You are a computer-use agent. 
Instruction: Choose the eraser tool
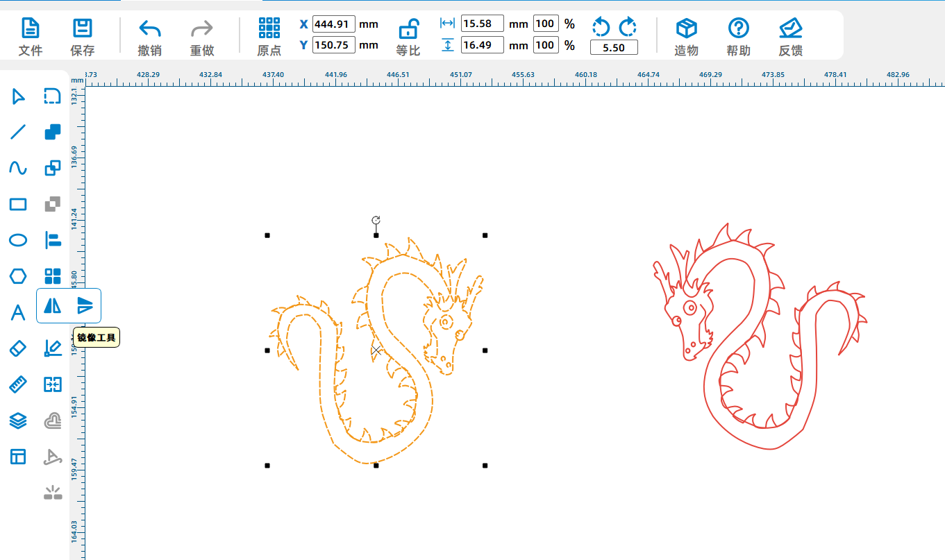click(18, 348)
